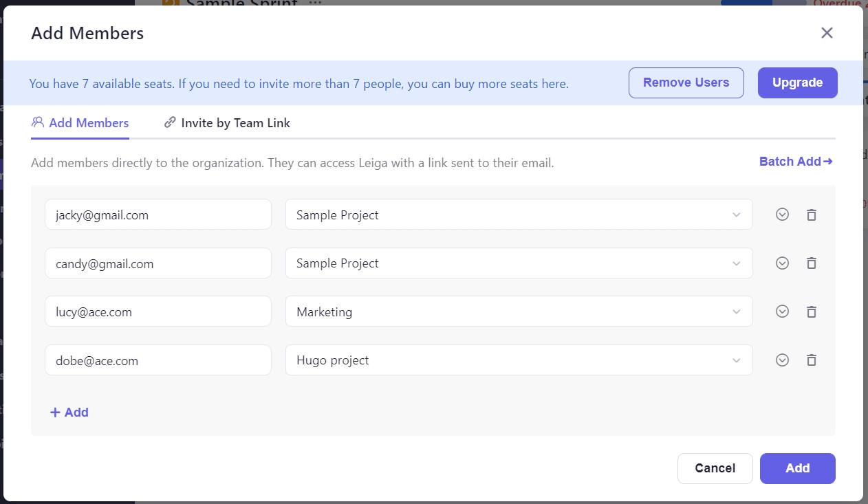The height and width of the screenshot is (504, 868).
Task: Click the Upgrade button
Action: (x=797, y=83)
